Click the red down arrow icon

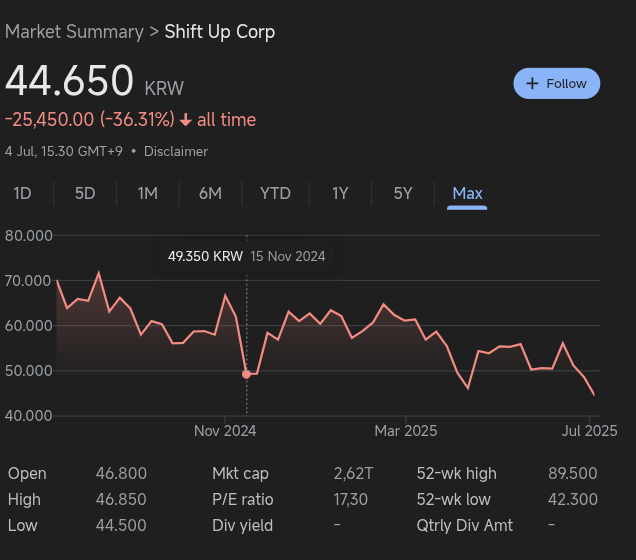point(186,120)
